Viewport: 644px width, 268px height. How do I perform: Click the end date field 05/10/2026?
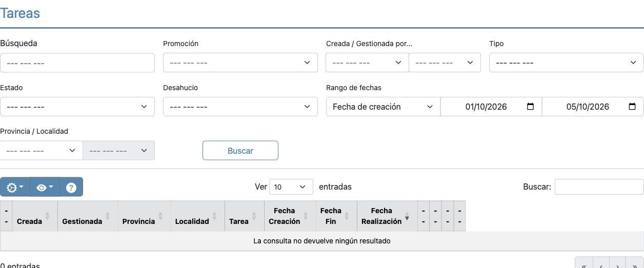(x=593, y=107)
